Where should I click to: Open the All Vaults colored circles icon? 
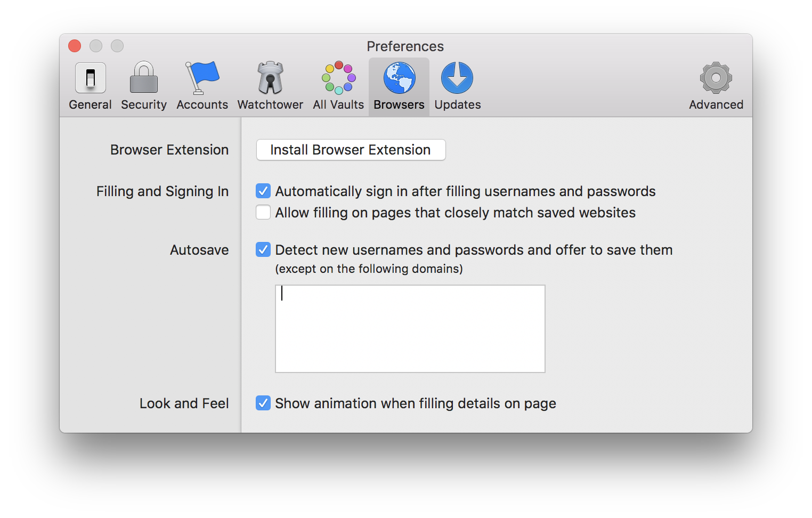[338, 78]
